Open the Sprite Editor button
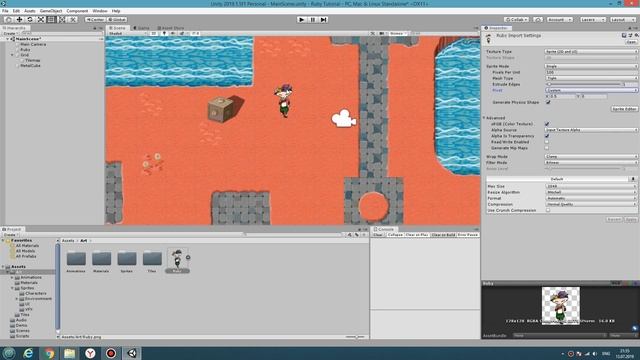 click(x=624, y=109)
